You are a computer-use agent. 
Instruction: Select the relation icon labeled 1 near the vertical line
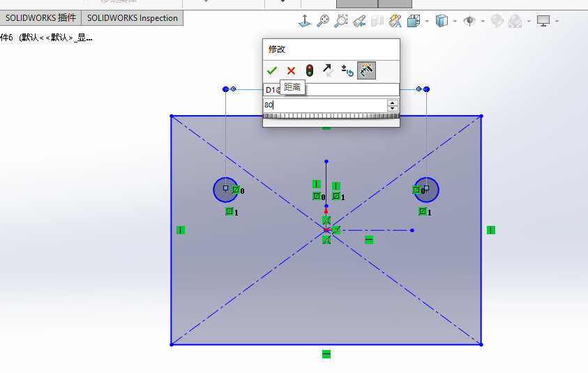coord(336,196)
